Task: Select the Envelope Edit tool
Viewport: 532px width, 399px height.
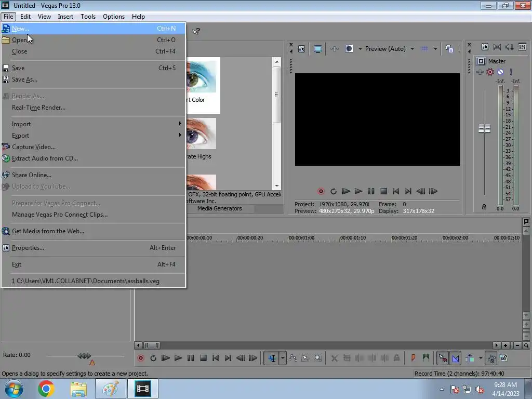Action: [x=293, y=358]
